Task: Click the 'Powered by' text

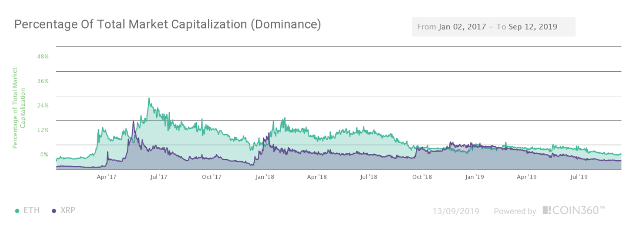Action: pyautogui.click(x=515, y=211)
